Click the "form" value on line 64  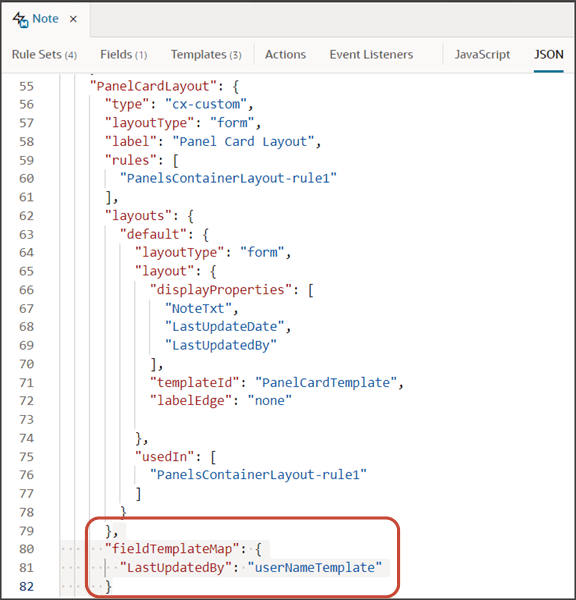(263, 253)
